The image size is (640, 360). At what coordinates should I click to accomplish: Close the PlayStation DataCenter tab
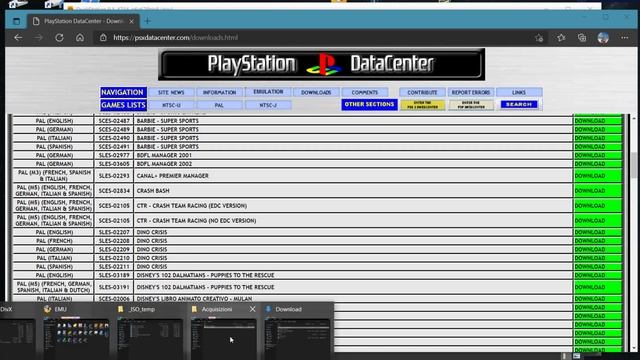point(131,21)
